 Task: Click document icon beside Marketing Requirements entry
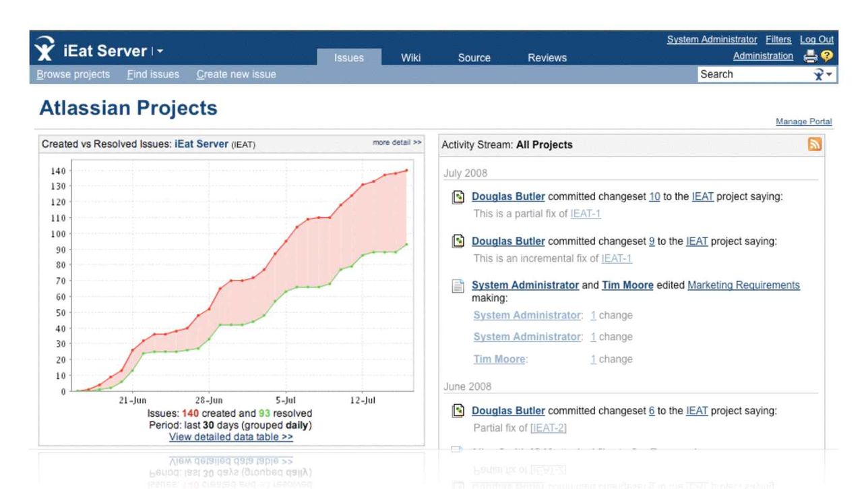[458, 286]
